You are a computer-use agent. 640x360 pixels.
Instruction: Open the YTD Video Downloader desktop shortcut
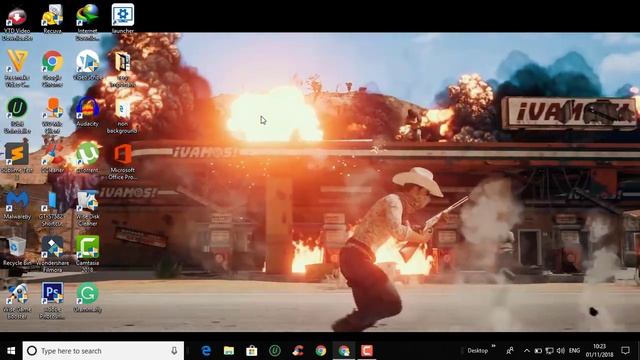tap(17, 22)
